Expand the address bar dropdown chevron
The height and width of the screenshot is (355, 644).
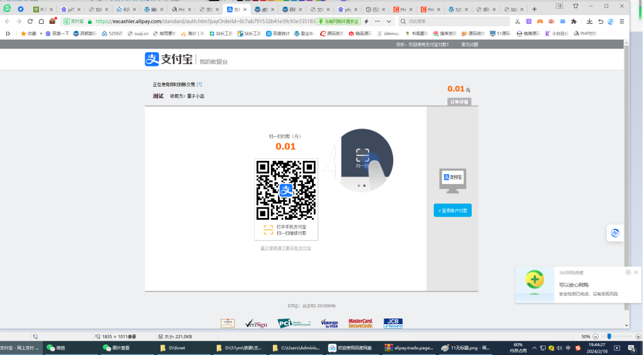click(x=389, y=21)
